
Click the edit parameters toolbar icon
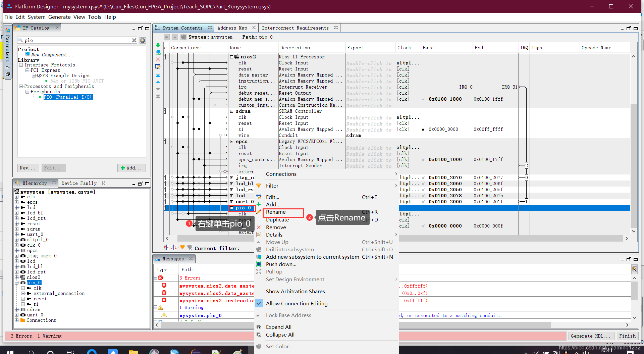click(x=158, y=66)
